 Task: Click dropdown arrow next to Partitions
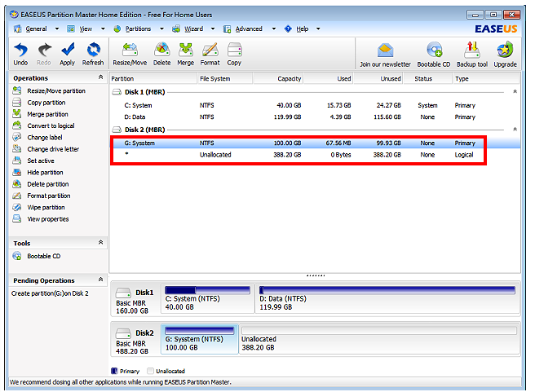161,29
